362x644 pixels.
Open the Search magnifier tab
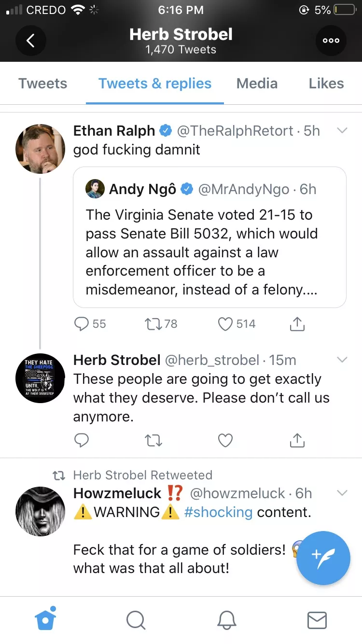pyautogui.click(x=136, y=620)
